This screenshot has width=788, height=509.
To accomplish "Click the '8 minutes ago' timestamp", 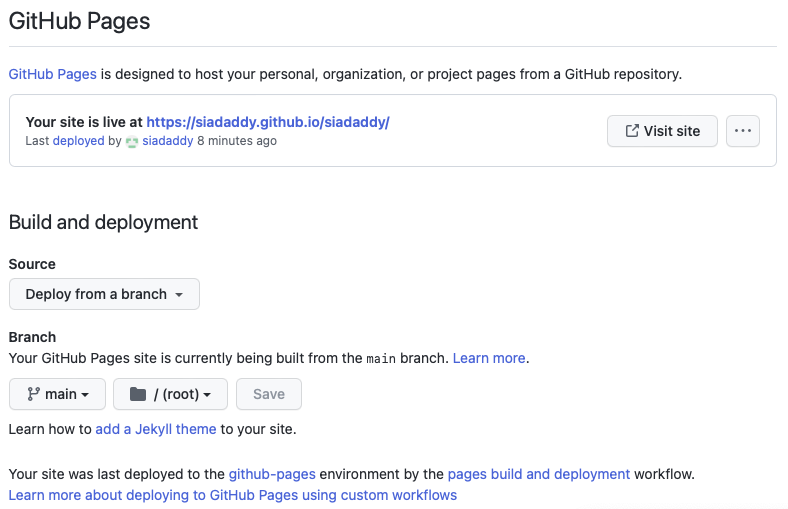I will (237, 141).
